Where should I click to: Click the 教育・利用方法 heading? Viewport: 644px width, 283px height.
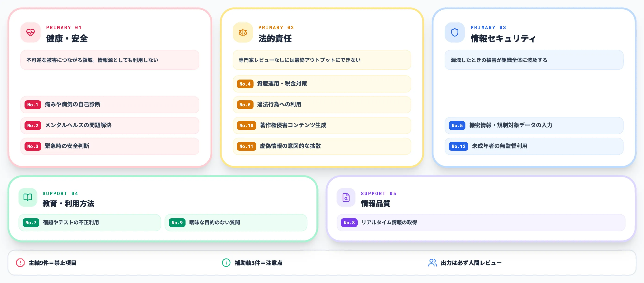[x=68, y=203]
